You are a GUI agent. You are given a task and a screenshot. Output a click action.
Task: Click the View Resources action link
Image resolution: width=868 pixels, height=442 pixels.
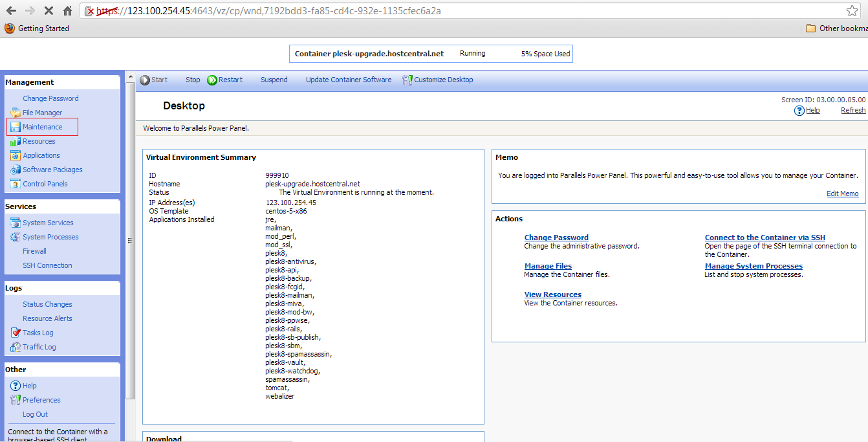[553, 294]
